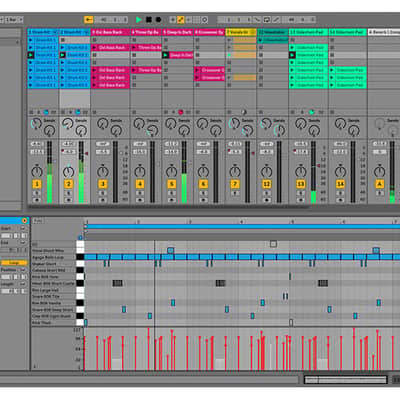Select the 5 Deep In Dark track header
The height and width of the screenshot is (400, 400).
177,32
